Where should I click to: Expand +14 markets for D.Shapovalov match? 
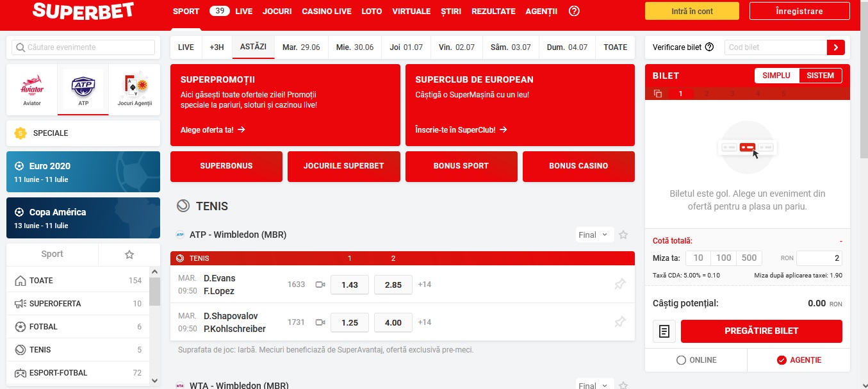(425, 322)
